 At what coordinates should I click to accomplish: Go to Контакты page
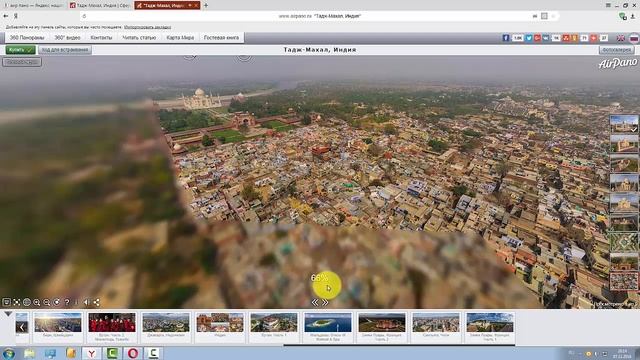pyautogui.click(x=101, y=38)
